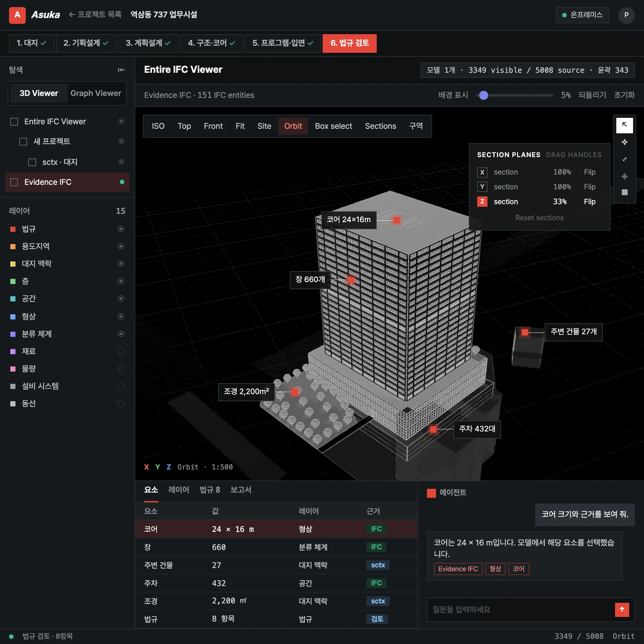This screenshot has height=644, width=644.
Task: Show the 재료 layer
Action: (x=121, y=351)
